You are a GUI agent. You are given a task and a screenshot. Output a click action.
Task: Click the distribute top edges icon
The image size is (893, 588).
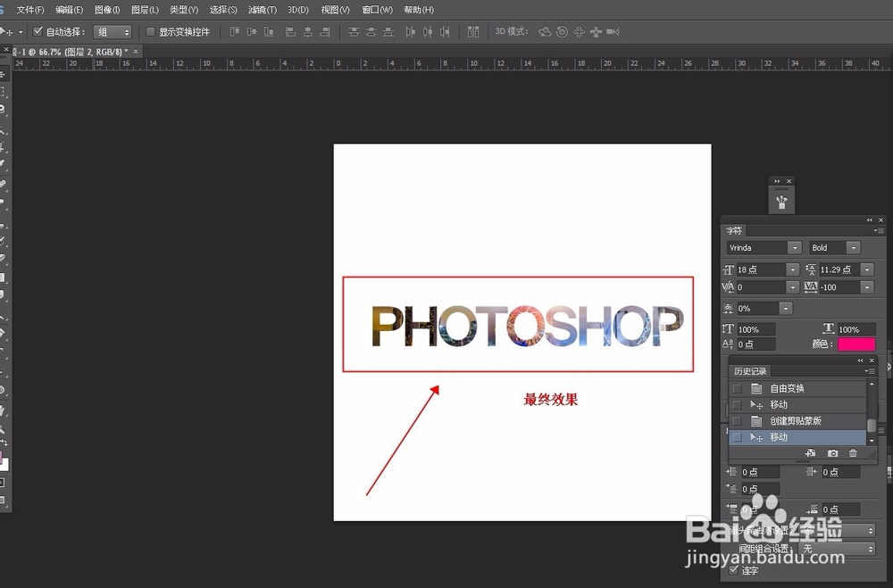354,32
